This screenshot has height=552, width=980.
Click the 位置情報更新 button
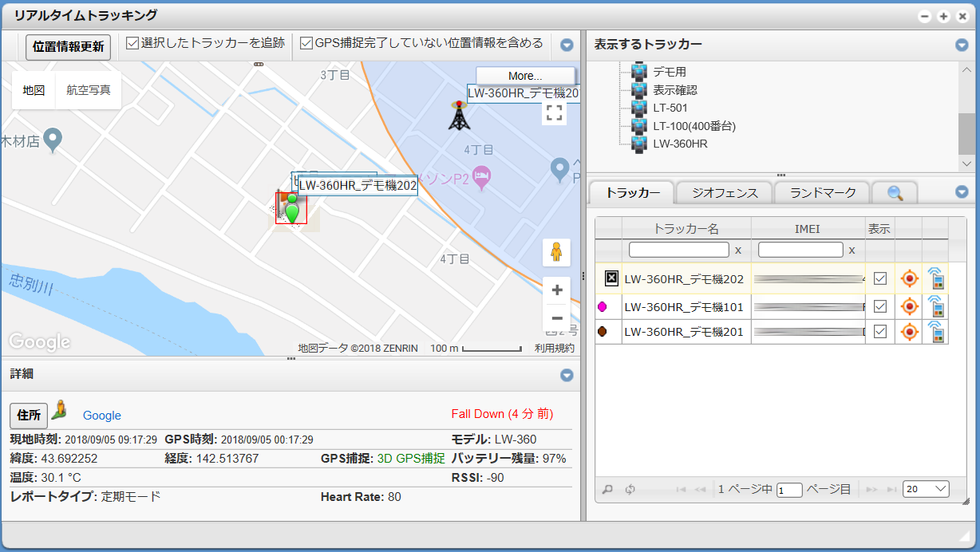(68, 47)
